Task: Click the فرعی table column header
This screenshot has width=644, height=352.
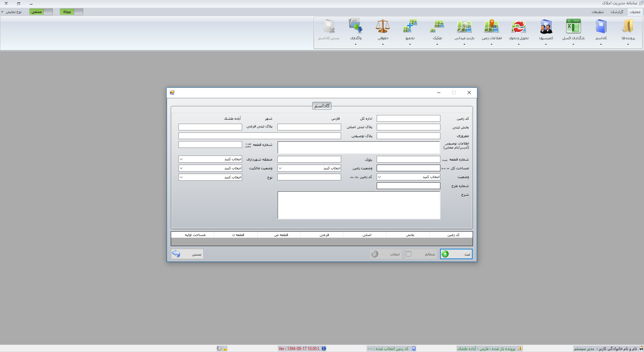Action: pyautogui.click(x=322, y=235)
